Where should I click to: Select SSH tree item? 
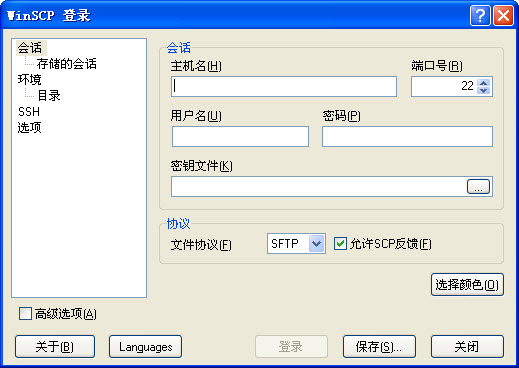coord(29,111)
